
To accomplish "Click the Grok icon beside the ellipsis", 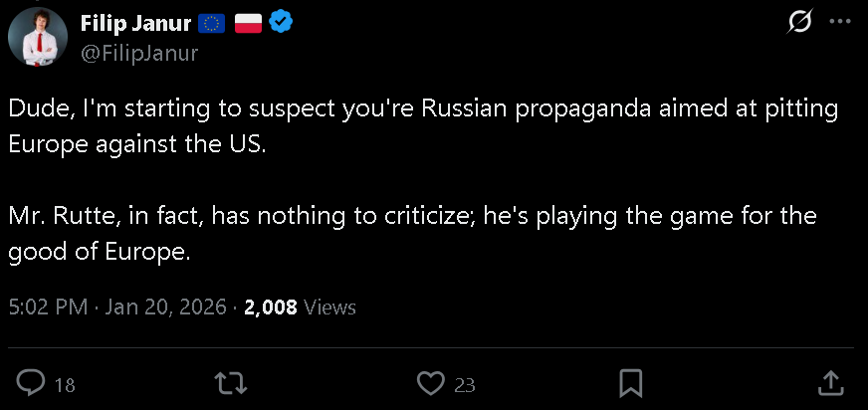I will point(798,21).
